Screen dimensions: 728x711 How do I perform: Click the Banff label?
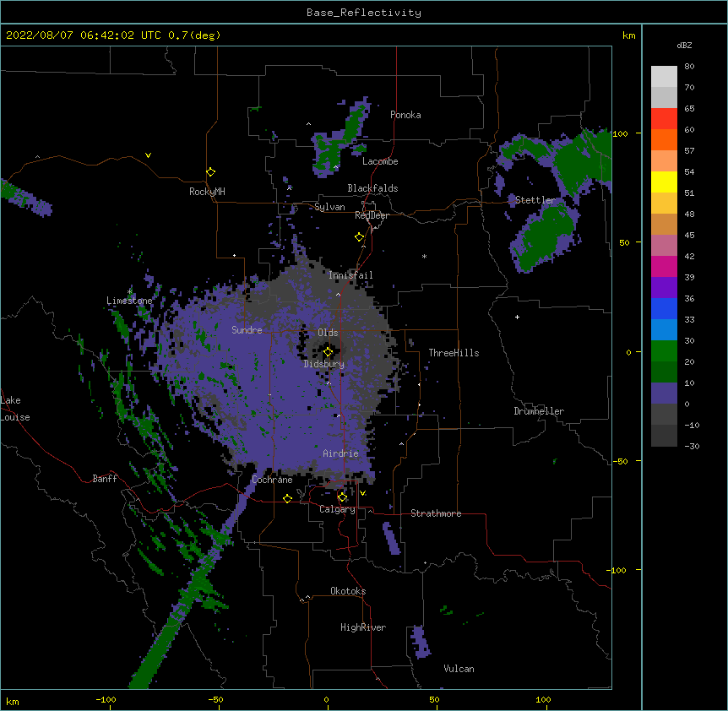tap(105, 479)
